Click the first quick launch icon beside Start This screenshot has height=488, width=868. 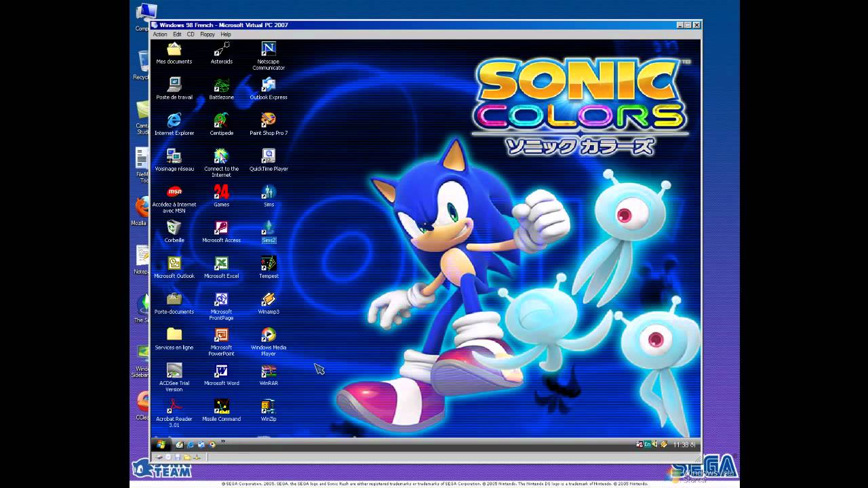180,445
